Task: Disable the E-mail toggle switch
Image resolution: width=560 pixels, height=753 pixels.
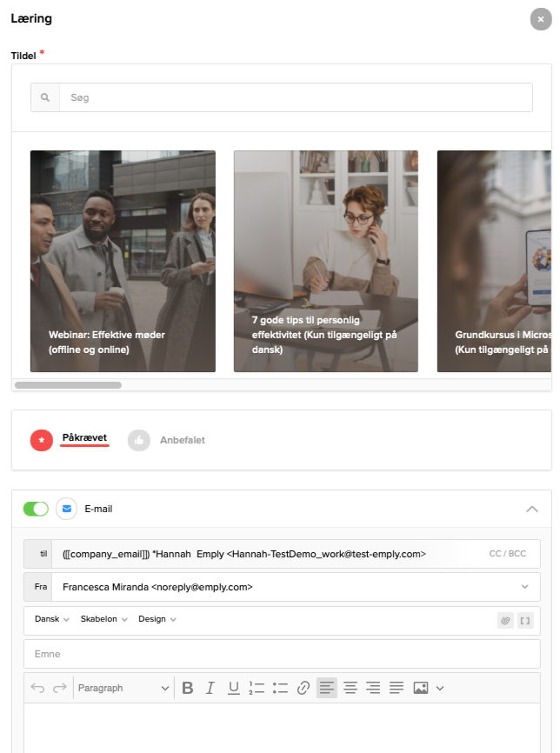Action: tap(36, 509)
